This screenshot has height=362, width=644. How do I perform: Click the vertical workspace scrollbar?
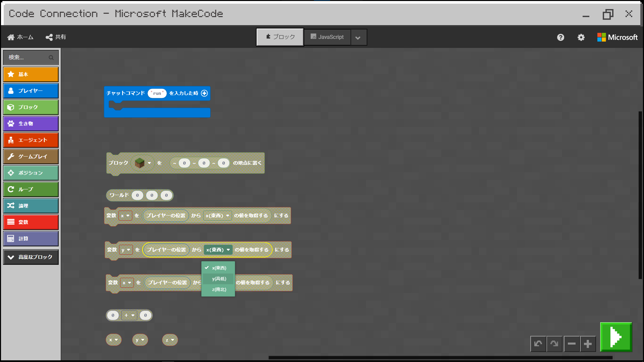[x=640, y=195]
